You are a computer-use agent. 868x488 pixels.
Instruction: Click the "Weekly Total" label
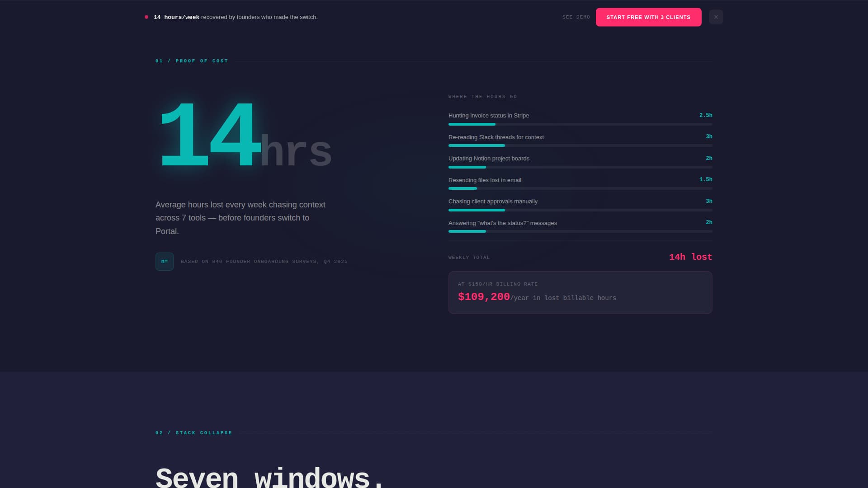point(469,258)
